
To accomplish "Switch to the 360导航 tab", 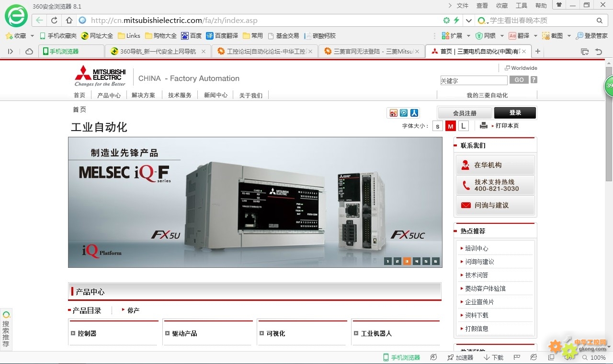I will (x=158, y=51).
